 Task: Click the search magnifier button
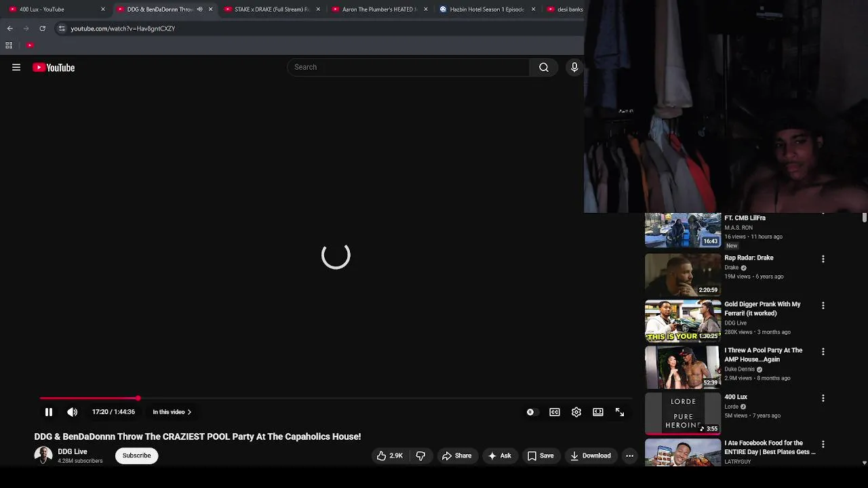[544, 67]
